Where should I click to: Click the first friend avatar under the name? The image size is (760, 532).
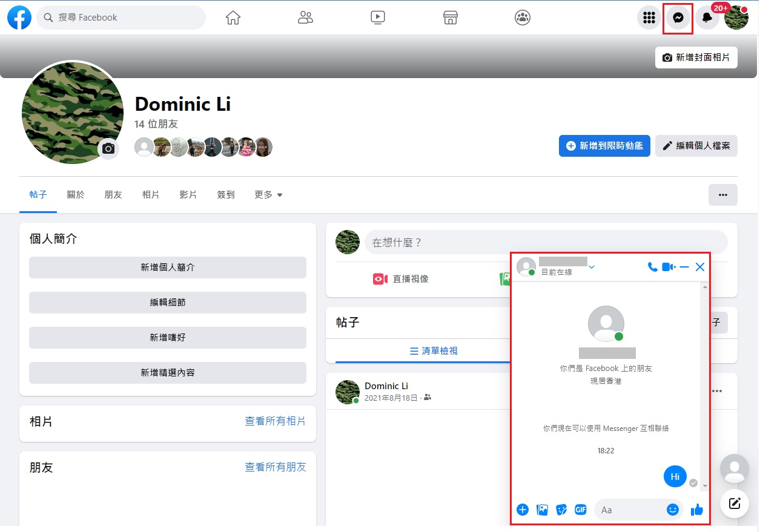(144, 147)
